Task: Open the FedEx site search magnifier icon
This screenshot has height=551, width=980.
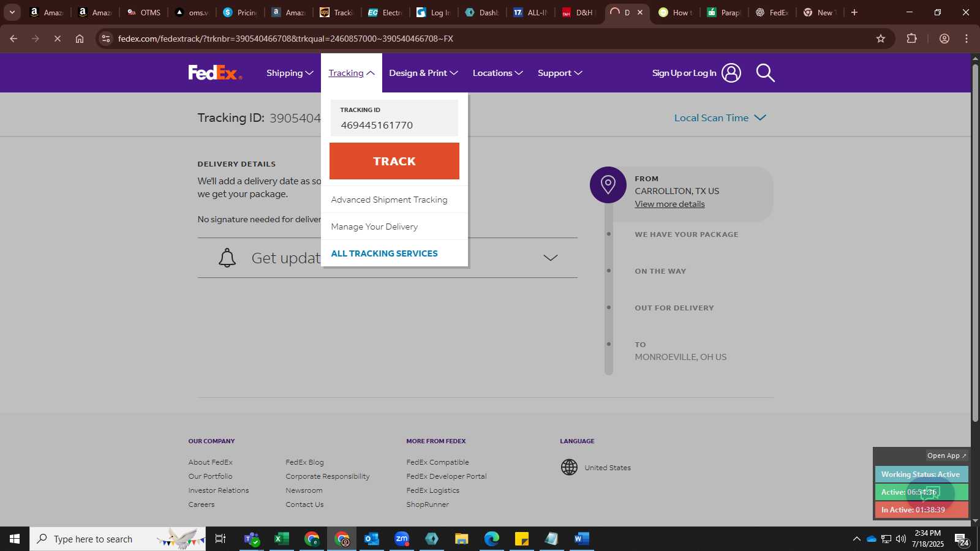Action: click(x=765, y=73)
